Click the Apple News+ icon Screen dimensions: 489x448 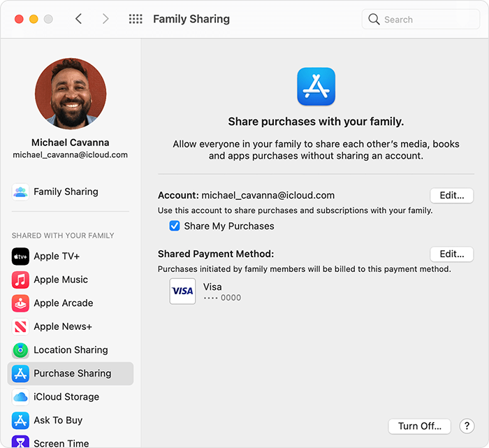pyautogui.click(x=20, y=326)
